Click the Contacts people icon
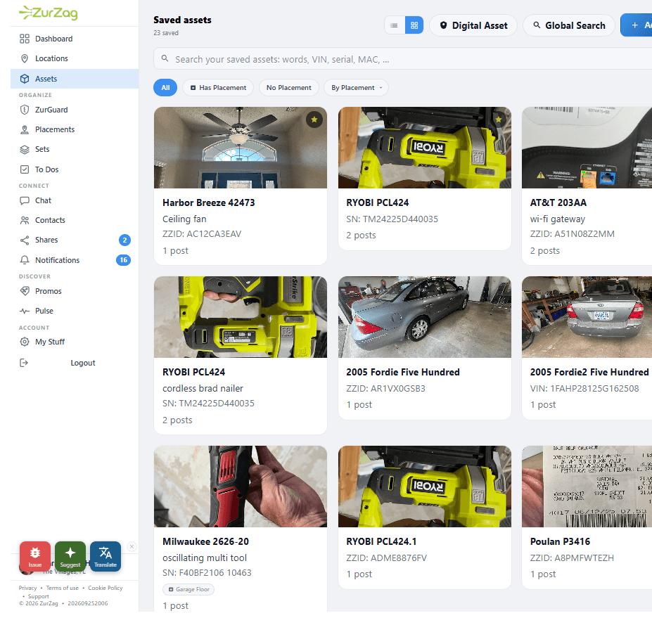Screen dimensions: 652x644 click(x=25, y=220)
